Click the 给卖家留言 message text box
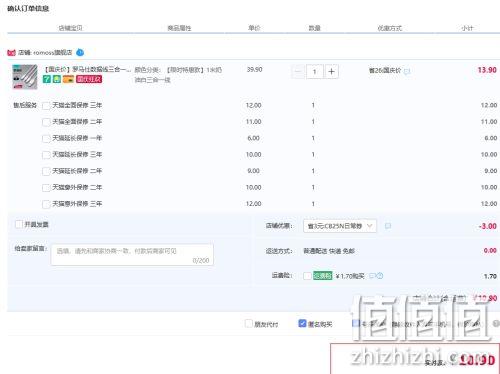This screenshot has width=500, height=374. 132,255
